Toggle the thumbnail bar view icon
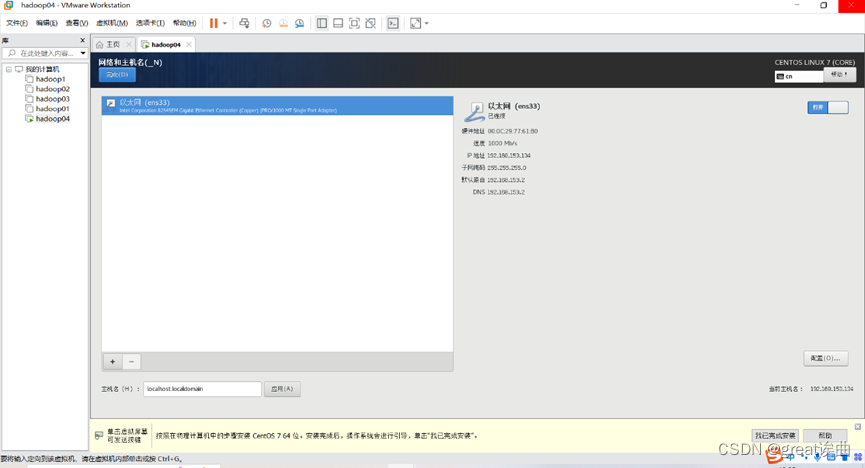865x468 pixels. pyautogui.click(x=338, y=23)
